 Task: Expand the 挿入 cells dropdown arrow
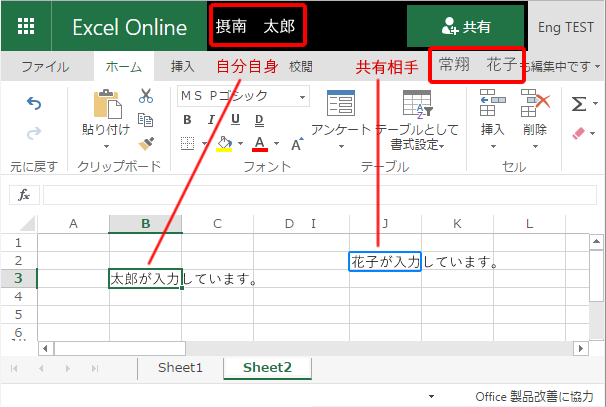pos(493,146)
